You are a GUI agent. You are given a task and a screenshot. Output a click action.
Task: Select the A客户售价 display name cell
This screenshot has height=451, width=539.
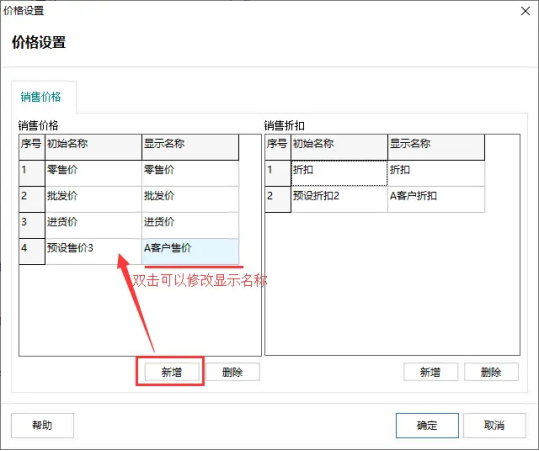pyautogui.click(x=190, y=252)
